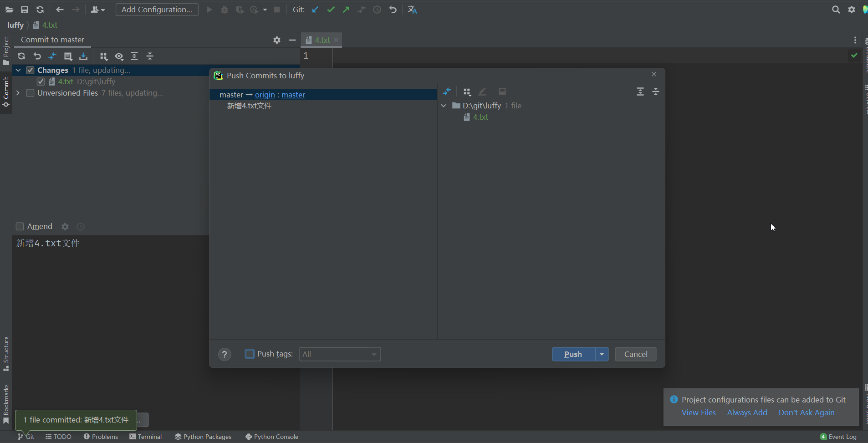Image resolution: width=868 pixels, height=443 pixels.
Task: Open the user account dropdown in toolbar
Action: coord(97,10)
